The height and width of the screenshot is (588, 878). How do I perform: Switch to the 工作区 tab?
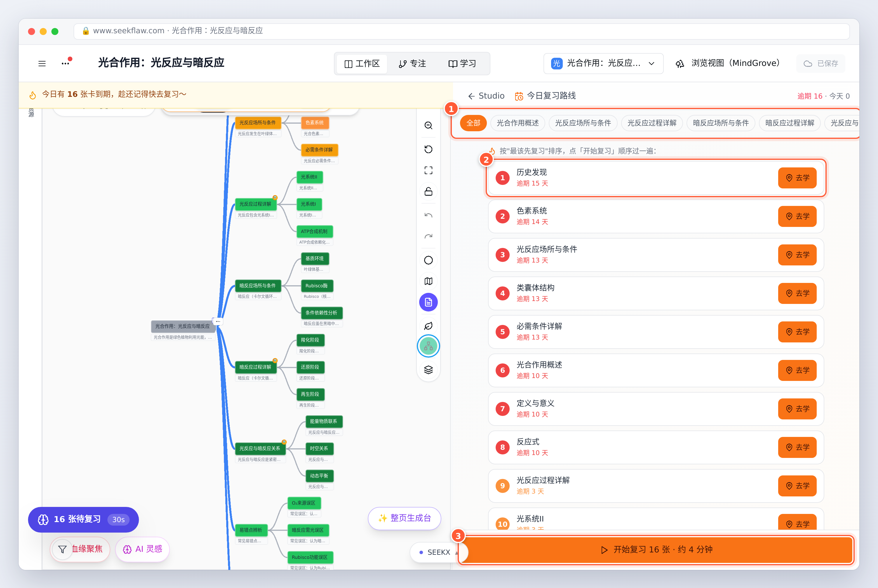(x=362, y=64)
